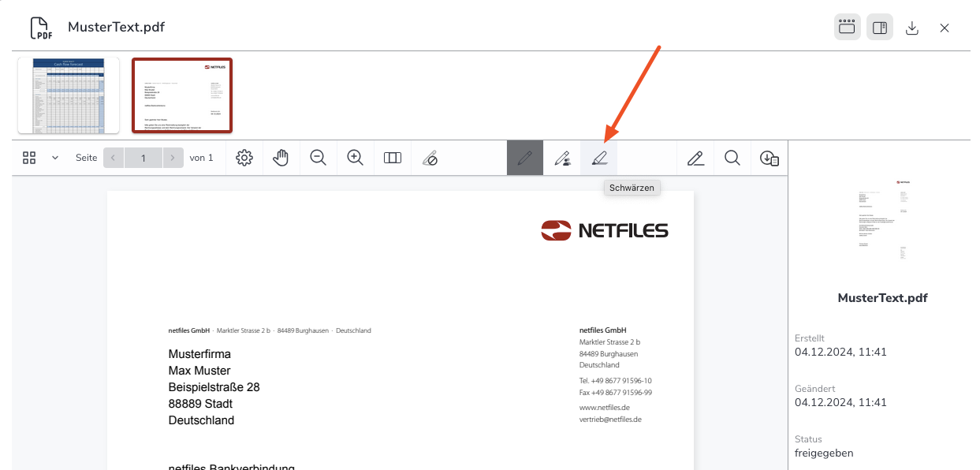980x470 pixels.
Task: Toggle the details side panel button
Action: (879, 28)
